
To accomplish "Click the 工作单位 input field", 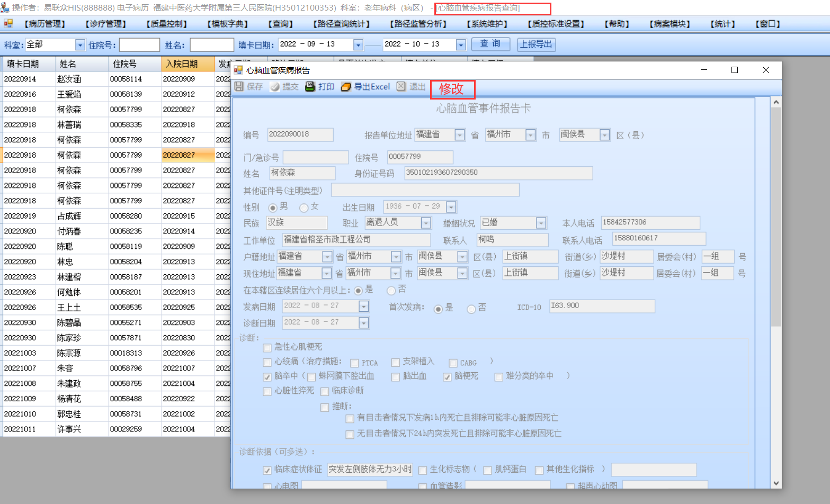I will (x=356, y=240).
